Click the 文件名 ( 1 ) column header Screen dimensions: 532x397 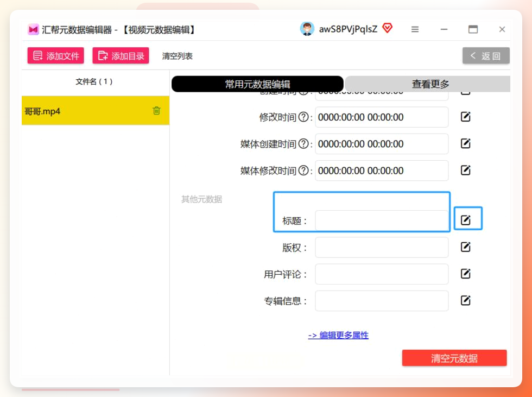[x=94, y=81]
